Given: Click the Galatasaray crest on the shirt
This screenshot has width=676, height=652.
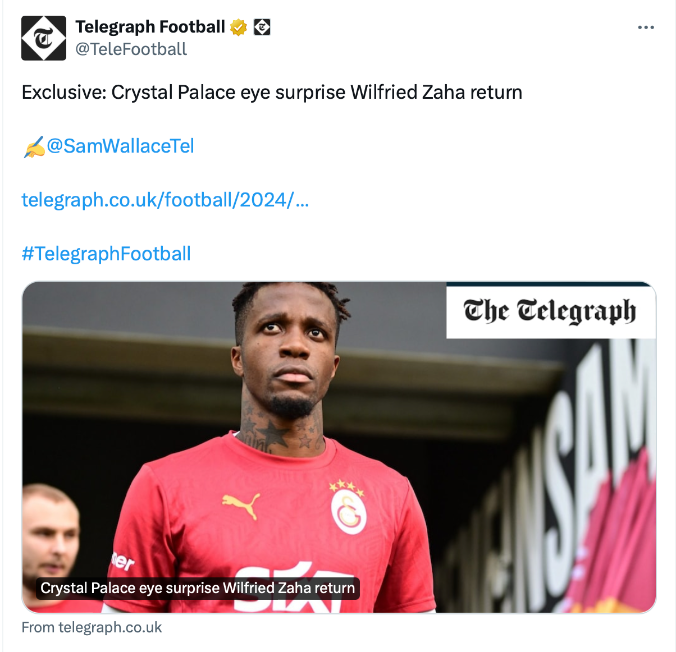Looking at the screenshot, I should tap(348, 511).
